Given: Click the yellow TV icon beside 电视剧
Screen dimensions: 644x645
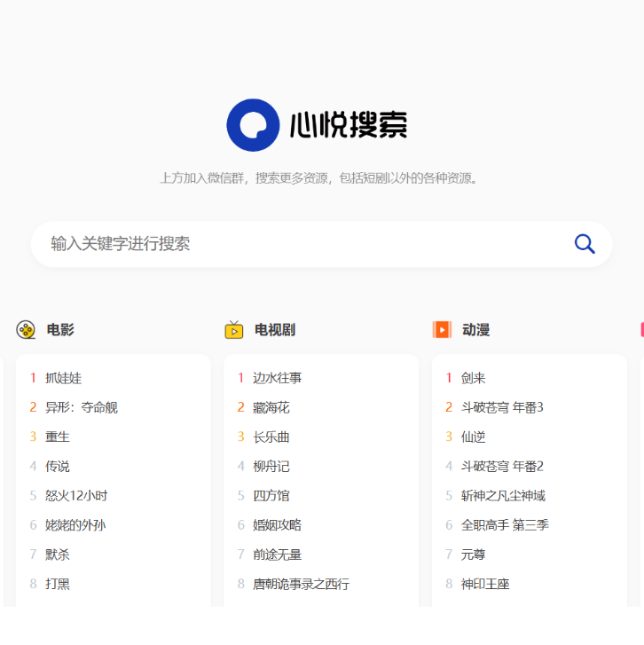Looking at the screenshot, I should [x=234, y=330].
